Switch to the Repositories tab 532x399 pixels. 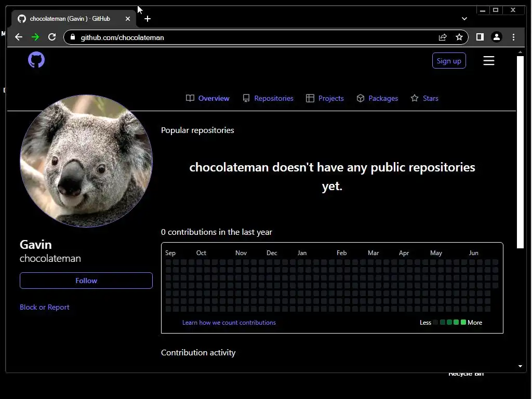[268, 98]
